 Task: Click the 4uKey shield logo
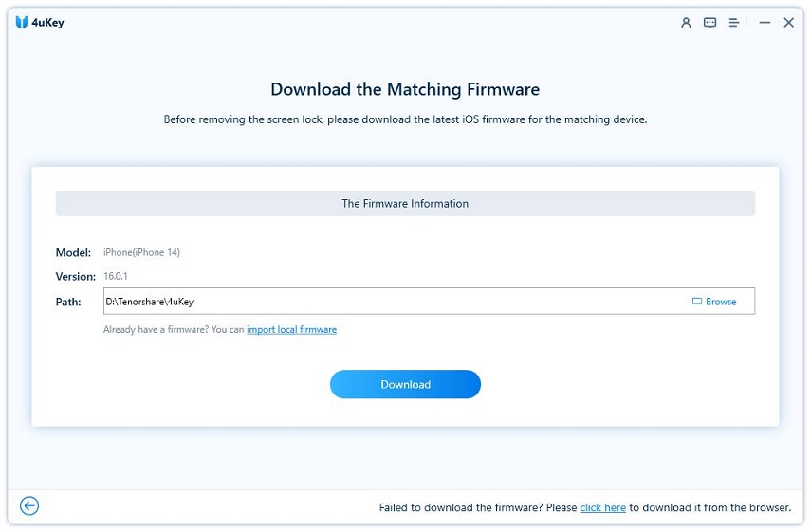pos(22,23)
